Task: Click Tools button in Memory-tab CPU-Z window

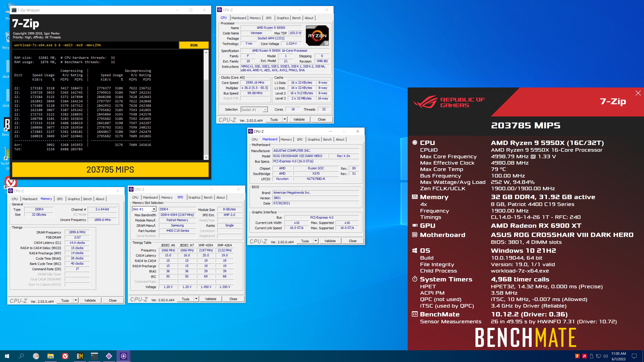Action: coord(65,300)
